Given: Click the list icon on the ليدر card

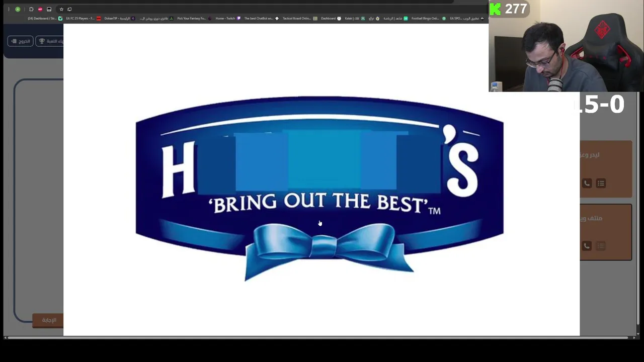Looking at the screenshot, I should [x=601, y=184].
